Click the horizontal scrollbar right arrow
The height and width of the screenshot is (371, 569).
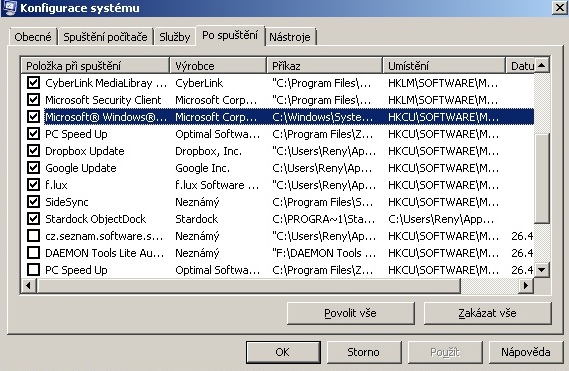point(526,286)
